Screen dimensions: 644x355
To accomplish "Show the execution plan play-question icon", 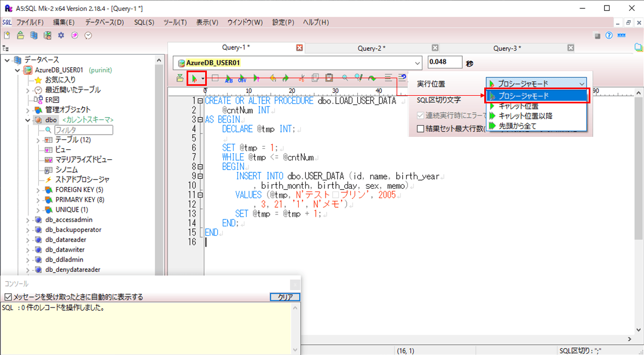I will click(257, 78).
